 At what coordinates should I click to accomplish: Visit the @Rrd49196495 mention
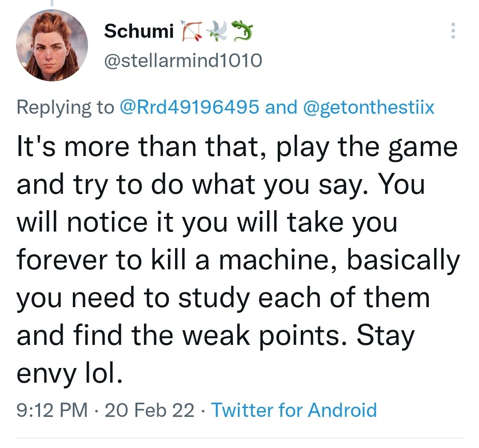190,108
